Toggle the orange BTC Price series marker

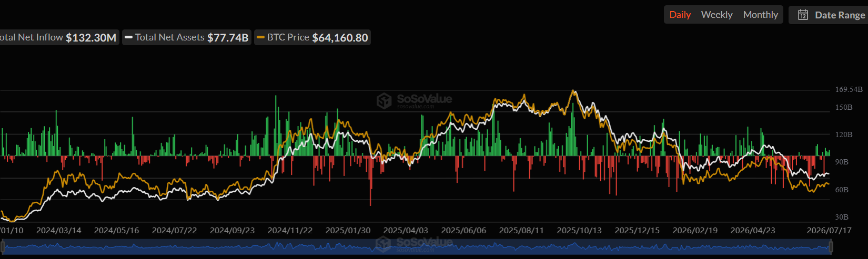coord(260,37)
